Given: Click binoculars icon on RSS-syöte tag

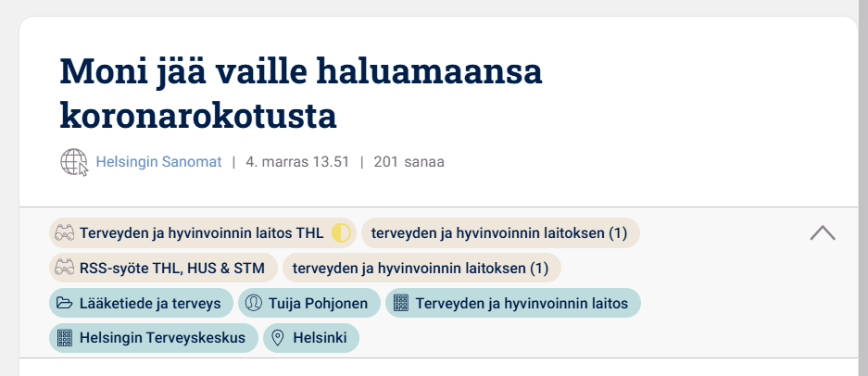Looking at the screenshot, I should tap(64, 269).
